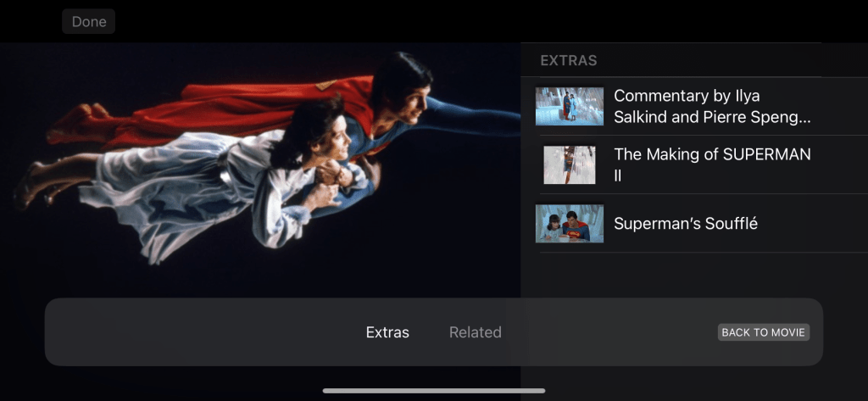
Task: Tap the Done button
Action: pyautogui.click(x=88, y=21)
